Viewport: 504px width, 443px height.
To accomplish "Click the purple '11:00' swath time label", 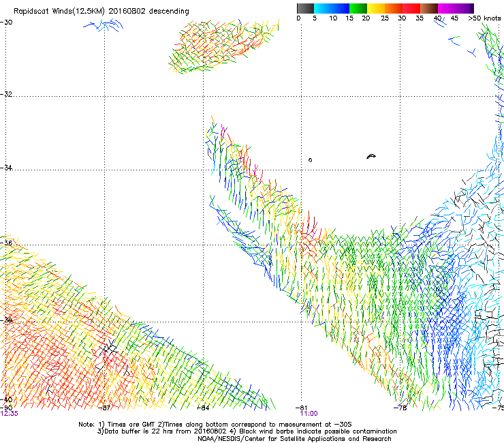I will [309, 414].
